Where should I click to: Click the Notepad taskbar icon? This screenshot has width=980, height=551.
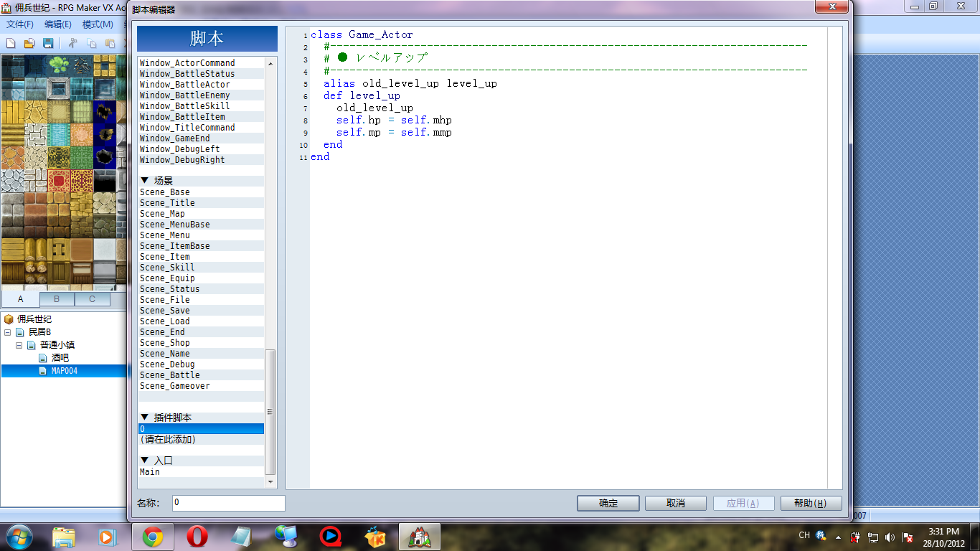242,537
